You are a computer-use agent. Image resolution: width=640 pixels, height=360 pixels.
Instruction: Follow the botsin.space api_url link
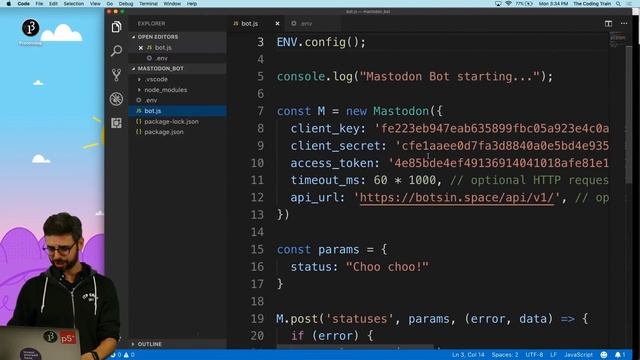[x=457, y=198]
